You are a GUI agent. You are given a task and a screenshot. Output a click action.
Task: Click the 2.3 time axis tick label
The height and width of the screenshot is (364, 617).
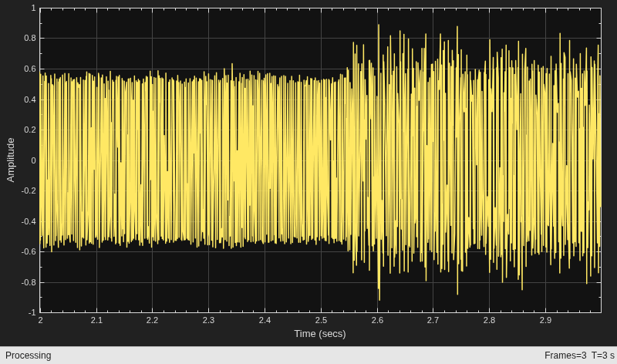[x=208, y=320]
